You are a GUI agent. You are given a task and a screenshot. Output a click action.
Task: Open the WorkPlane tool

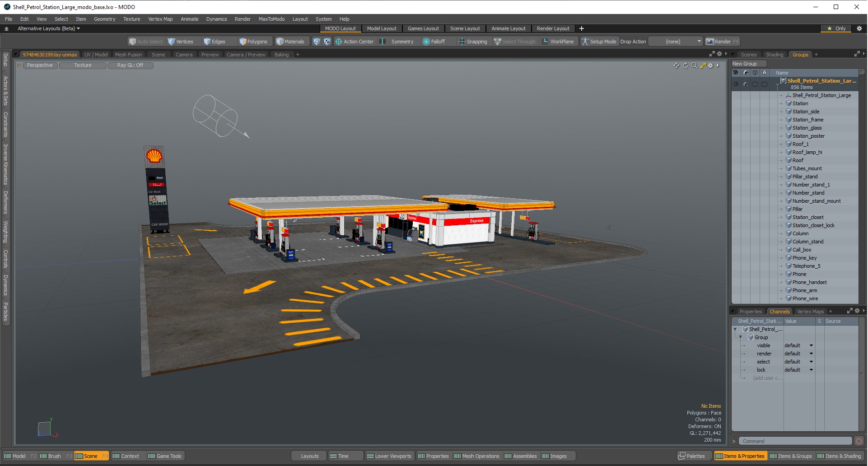tap(558, 42)
